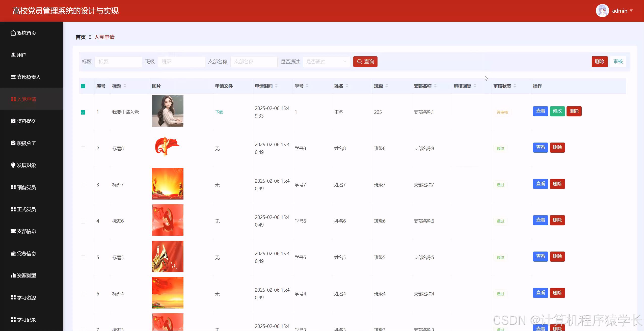Image resolution: width=644 pixels, height=331 pixels.
Task: Check the row for 标题8
Action: (83, 148)
